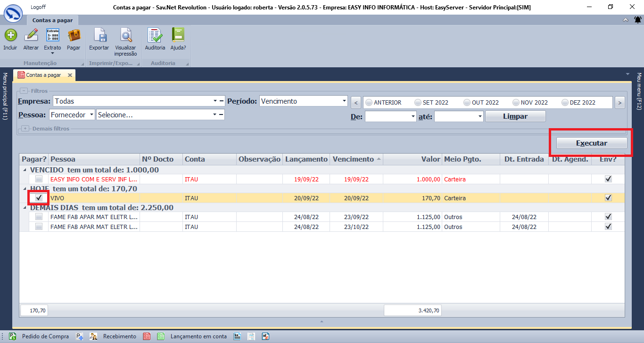Open the até date dropdown

pyautogui.click(x=480, y=116)
